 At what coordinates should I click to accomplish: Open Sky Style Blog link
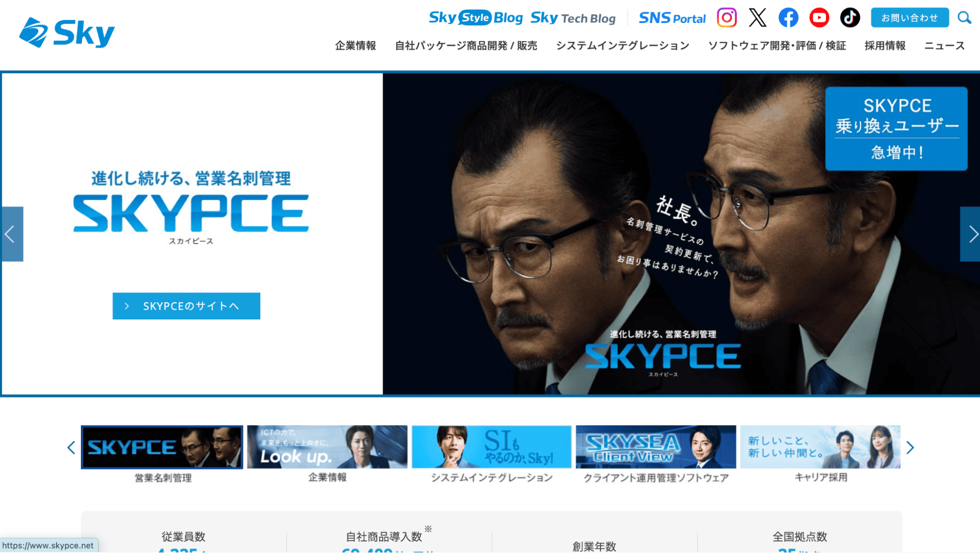pyautogui.click(x=476, y=18)
